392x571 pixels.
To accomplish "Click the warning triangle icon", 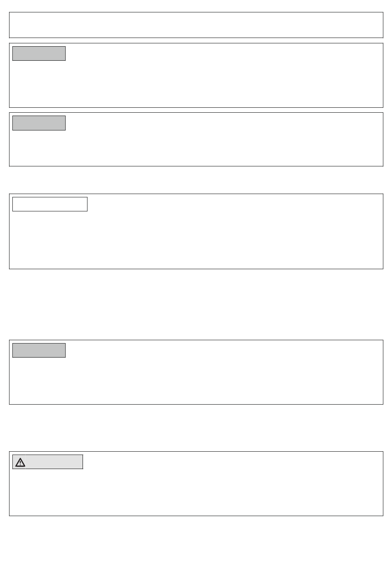I will (20, 462).
